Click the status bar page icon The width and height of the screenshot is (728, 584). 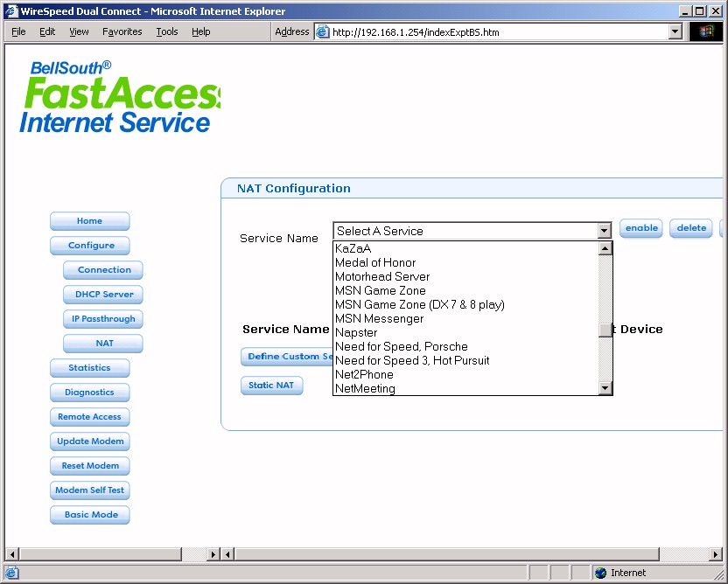12,573
